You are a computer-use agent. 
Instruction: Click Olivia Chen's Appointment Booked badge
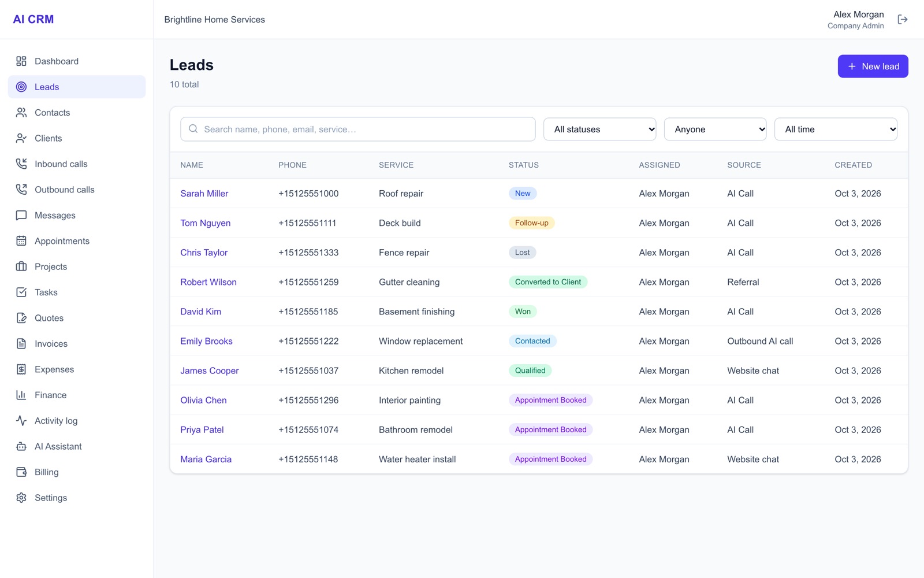pos(550,400)
